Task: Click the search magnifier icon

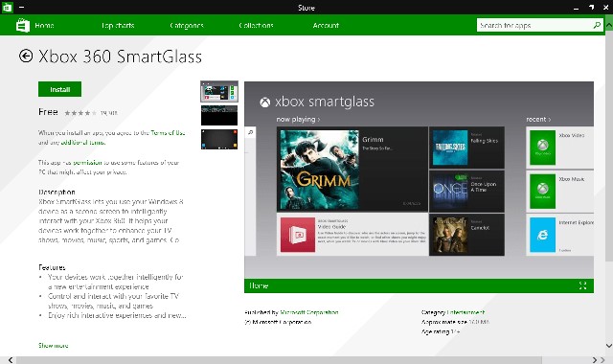Action: tap(597, 26)
